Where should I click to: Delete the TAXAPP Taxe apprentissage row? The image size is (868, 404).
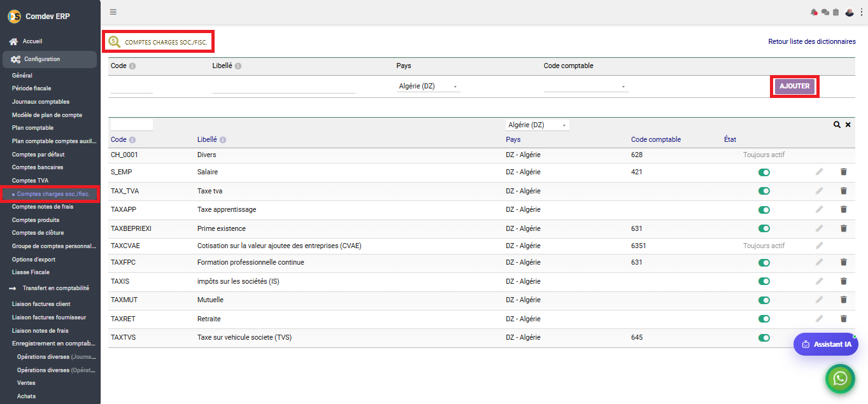coord(844,209)
